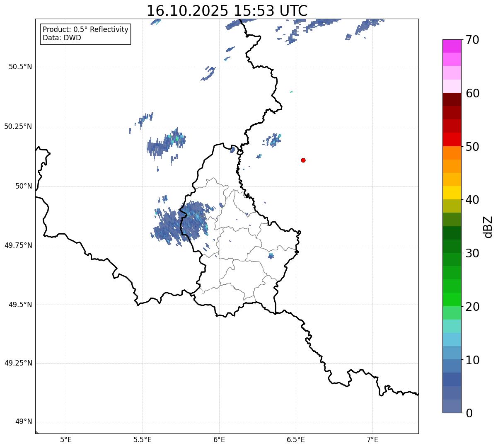Click the yellow colorbar segment above 40
The height and width of the screenshot is (448, 498).
click(x=452, y=193)
